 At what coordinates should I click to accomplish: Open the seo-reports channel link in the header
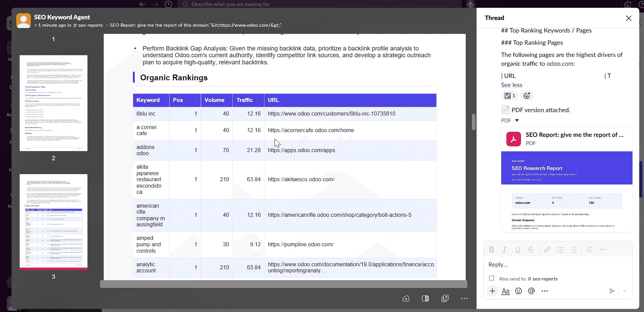click(88, 25)
